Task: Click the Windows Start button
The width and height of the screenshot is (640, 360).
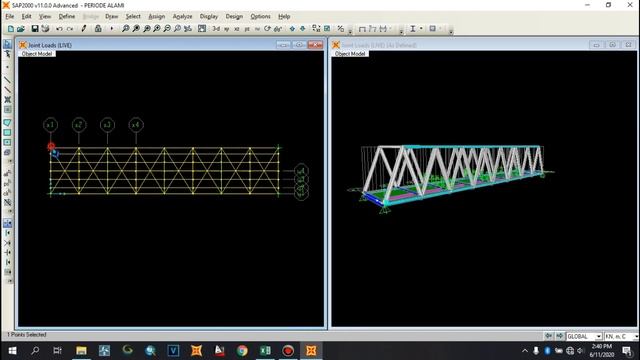Action: [12, 351]
